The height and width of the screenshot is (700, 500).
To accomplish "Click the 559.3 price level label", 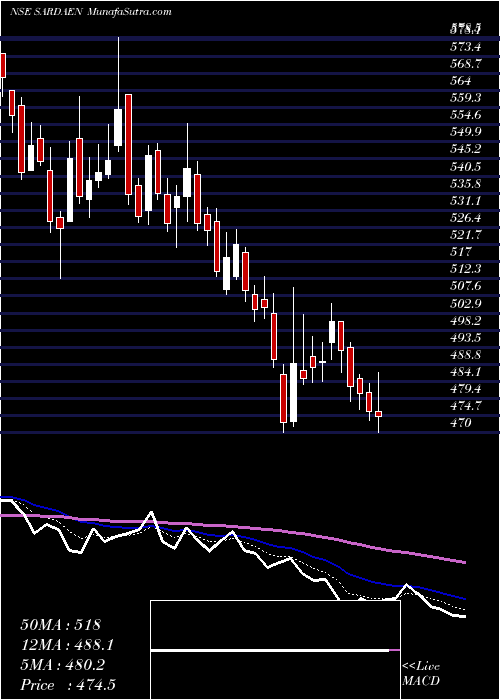I will [466, 98].
